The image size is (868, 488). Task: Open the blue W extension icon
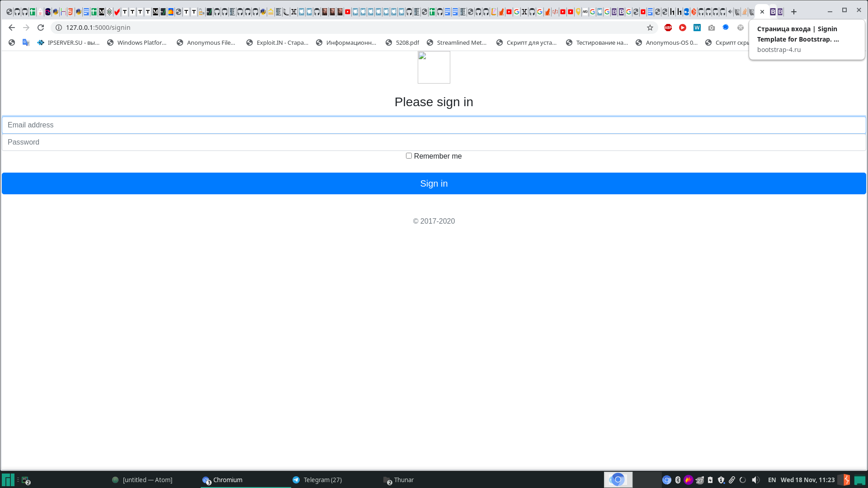(x=697, y=28)
